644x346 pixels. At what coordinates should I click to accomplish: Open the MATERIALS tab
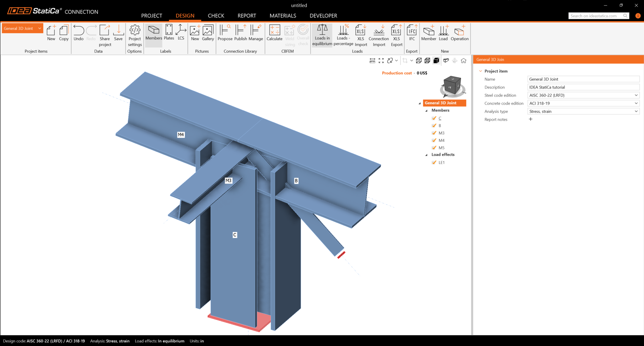[x=283, y=16]
